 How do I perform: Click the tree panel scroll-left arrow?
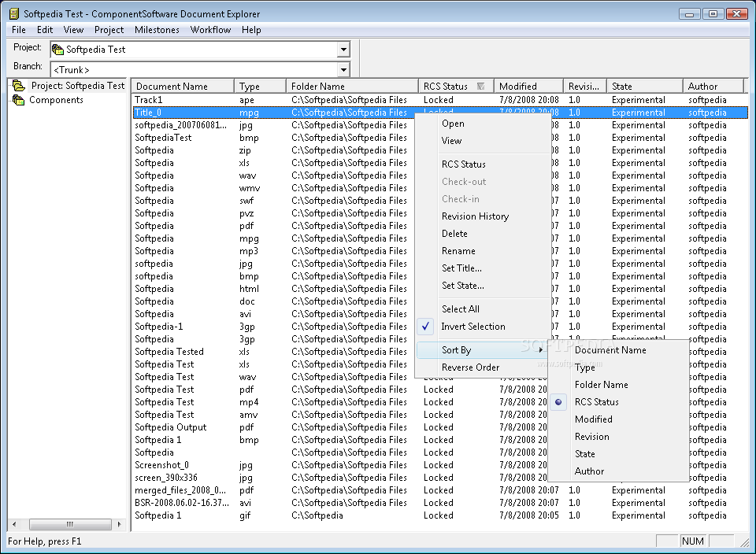14,524
